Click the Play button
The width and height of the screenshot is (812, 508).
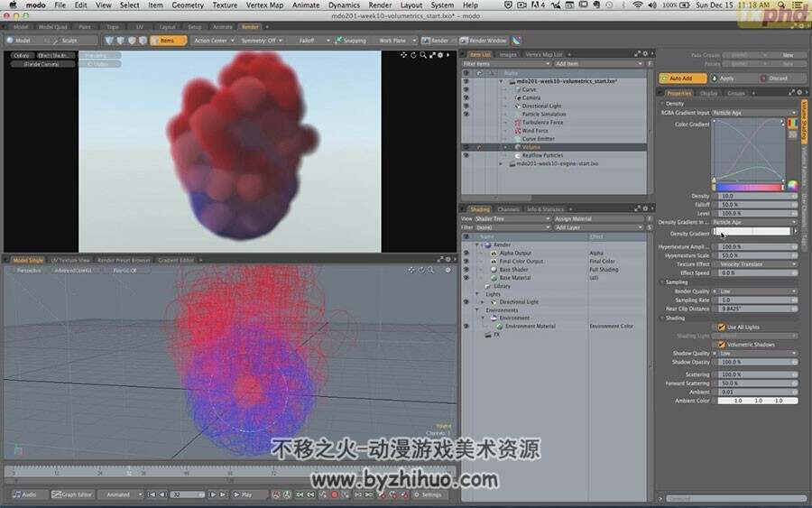pos(243,494)
